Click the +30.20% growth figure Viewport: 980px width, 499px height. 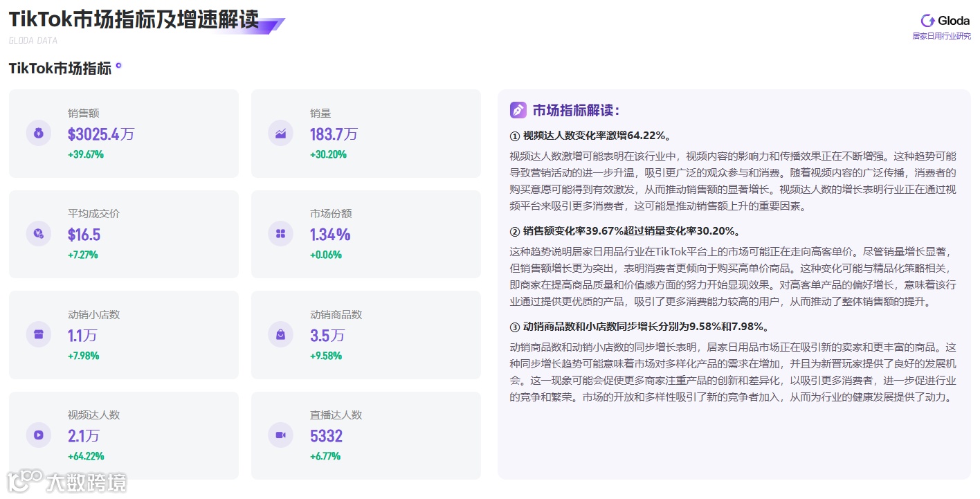click(x=328, y=154)
